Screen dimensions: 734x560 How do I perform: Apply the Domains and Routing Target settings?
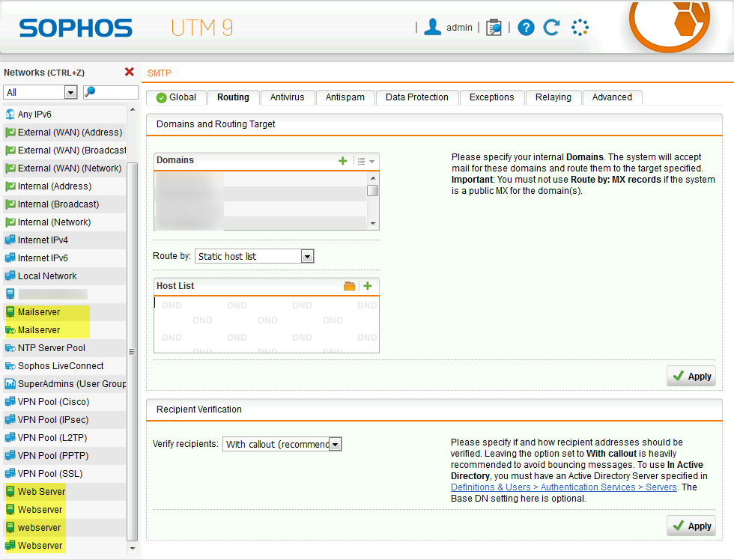pyautogui.click(x=691, y=376)
